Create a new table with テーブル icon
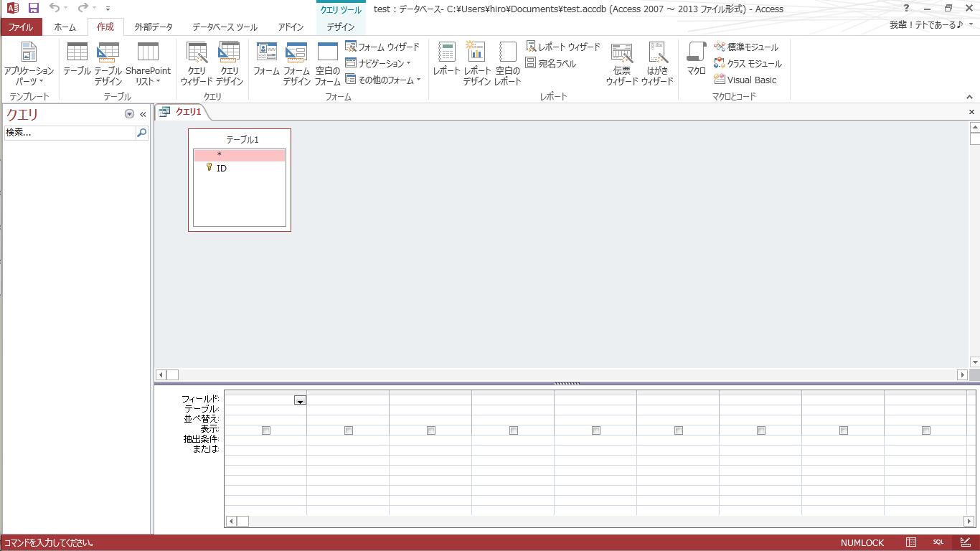Image resolution: width=980 pixels, height=551 pixels. coord(77,60)
